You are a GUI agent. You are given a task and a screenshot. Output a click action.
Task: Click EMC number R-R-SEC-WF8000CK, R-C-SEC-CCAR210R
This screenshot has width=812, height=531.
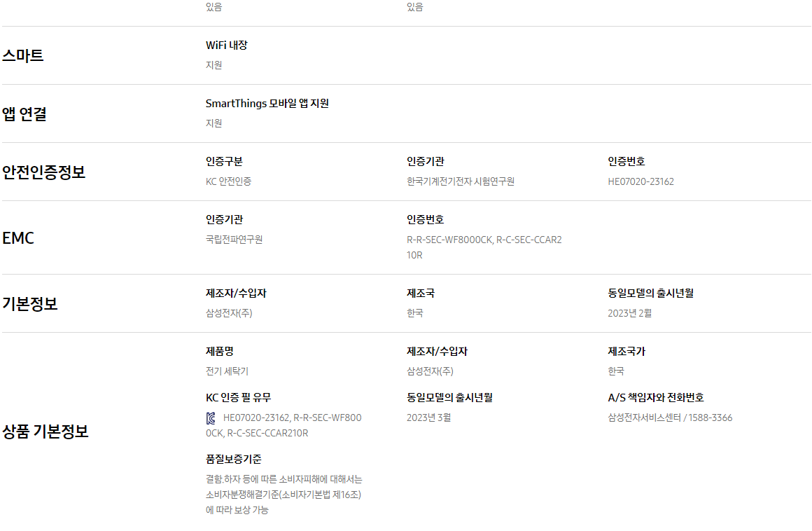(484, 247)
